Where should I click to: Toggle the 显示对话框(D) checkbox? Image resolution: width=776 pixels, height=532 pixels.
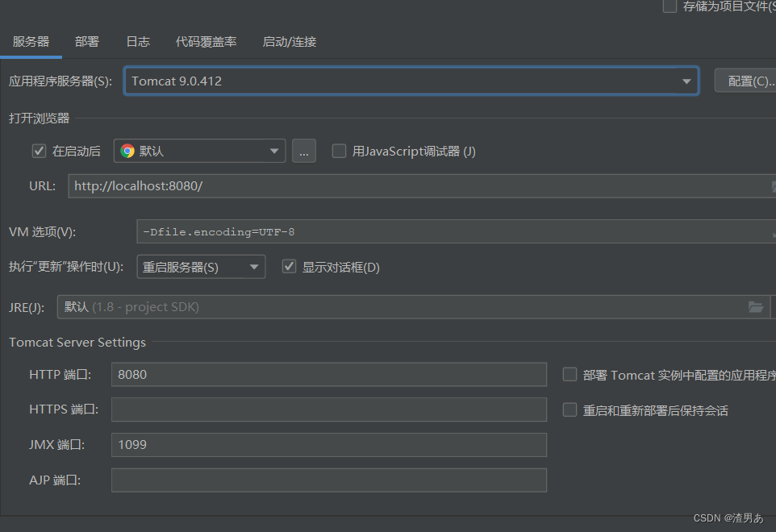(289, 267)
